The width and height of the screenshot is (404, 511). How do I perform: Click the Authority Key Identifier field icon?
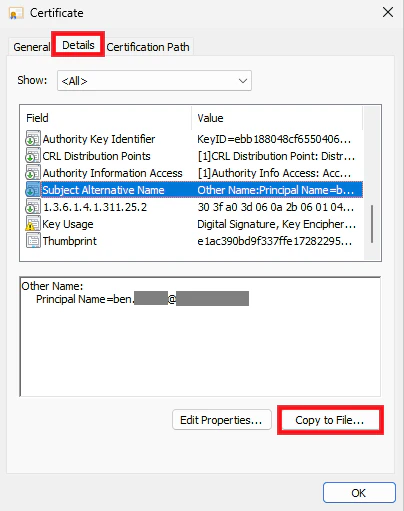click(x=33, y=139)
